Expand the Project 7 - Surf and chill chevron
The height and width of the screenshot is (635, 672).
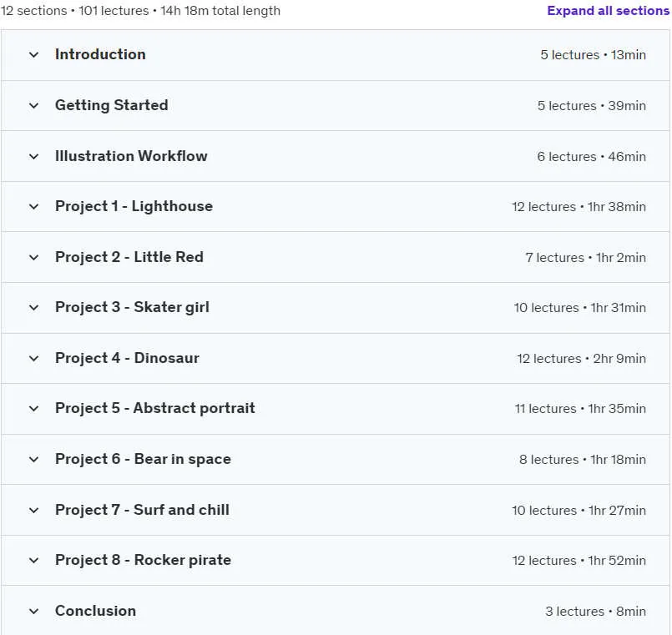34,511
